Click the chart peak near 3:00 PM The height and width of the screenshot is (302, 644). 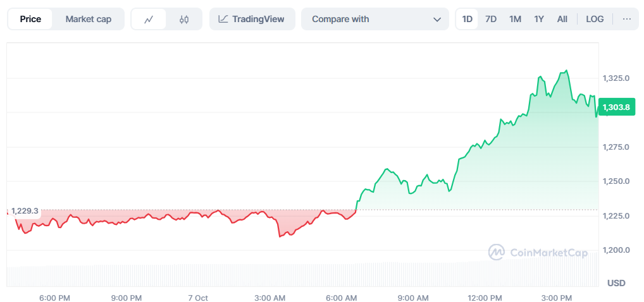point(566,71)
